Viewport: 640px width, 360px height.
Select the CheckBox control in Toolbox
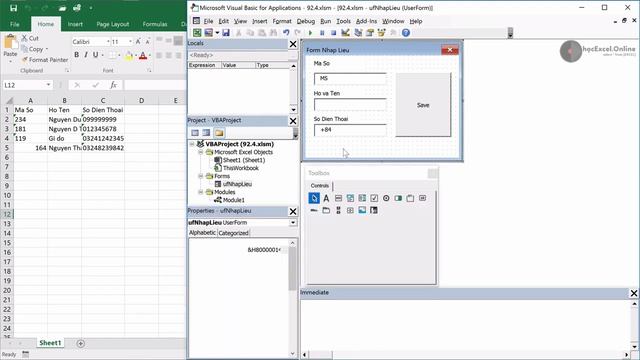374,198
